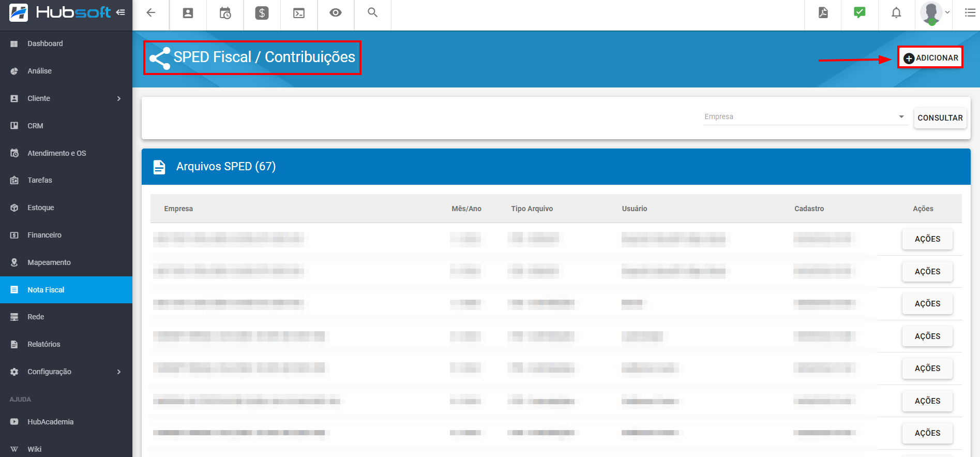Click the document icon beside Arquivos SPED
The image size is (980, 457).
click(159, 167)
